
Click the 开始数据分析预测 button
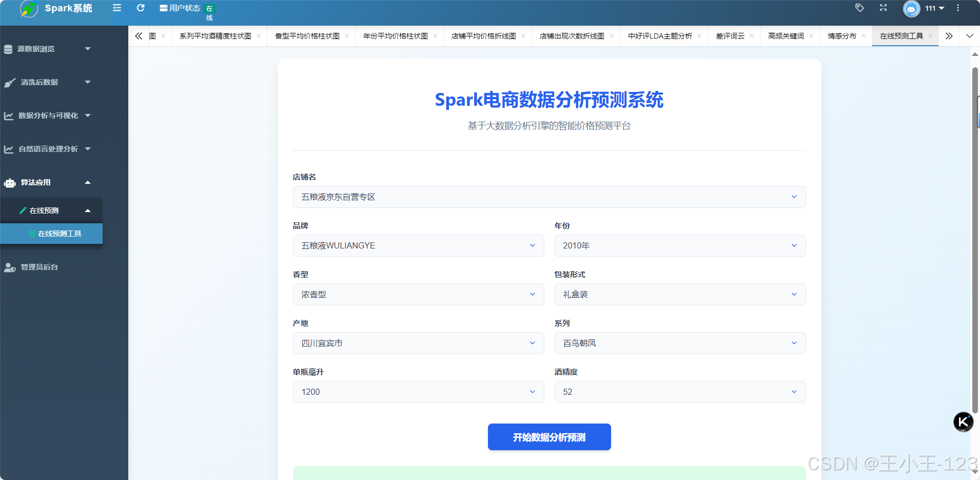point(549,437)
